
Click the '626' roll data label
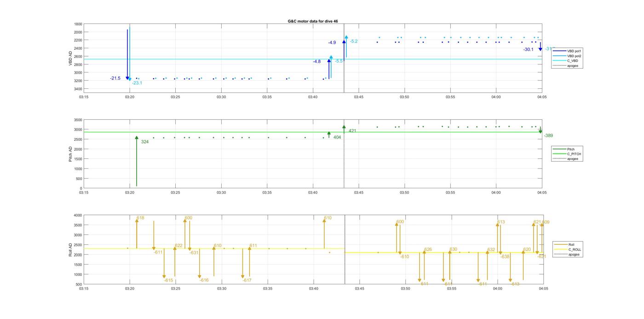(x=428, y=249)
